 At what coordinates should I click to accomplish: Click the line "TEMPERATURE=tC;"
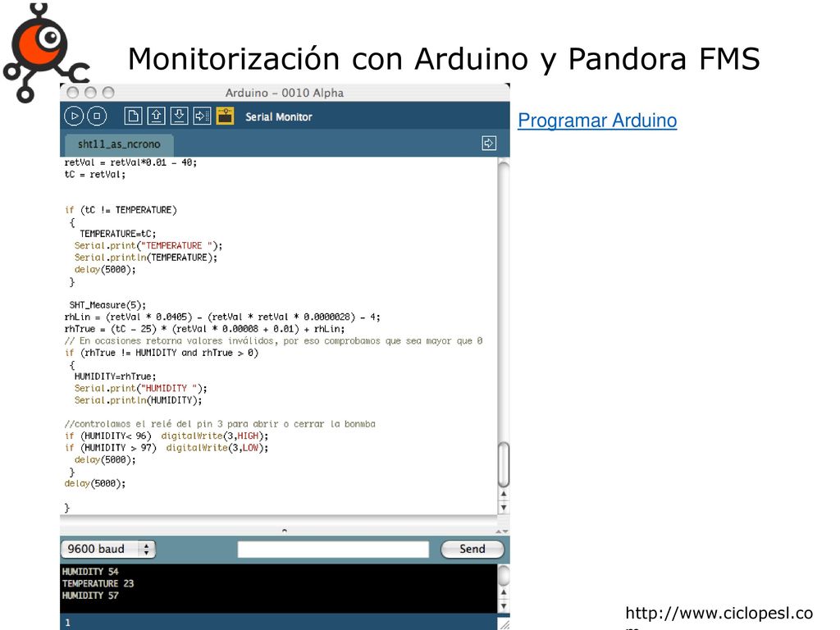118,234
